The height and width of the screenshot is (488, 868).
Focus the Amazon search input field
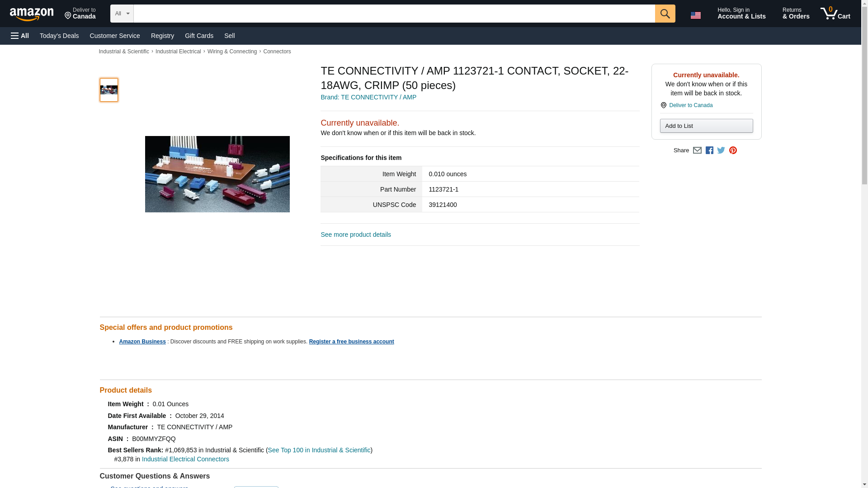pos(394,14)
